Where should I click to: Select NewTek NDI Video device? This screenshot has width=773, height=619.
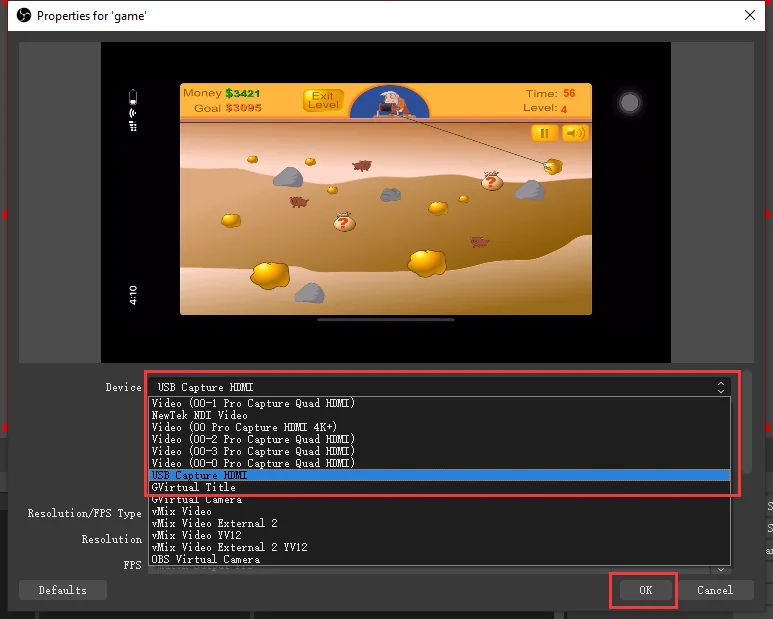pyautogui.click(x=439, y=415)
